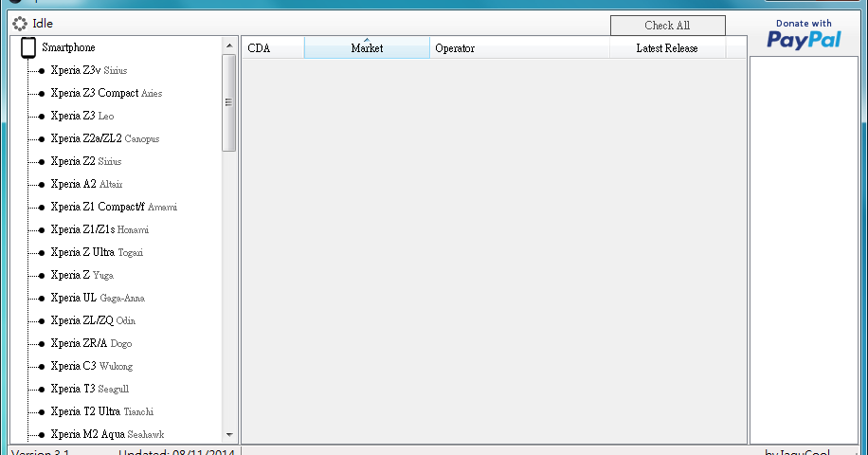Select Xperia ZL/ZQ Odin

93,320
